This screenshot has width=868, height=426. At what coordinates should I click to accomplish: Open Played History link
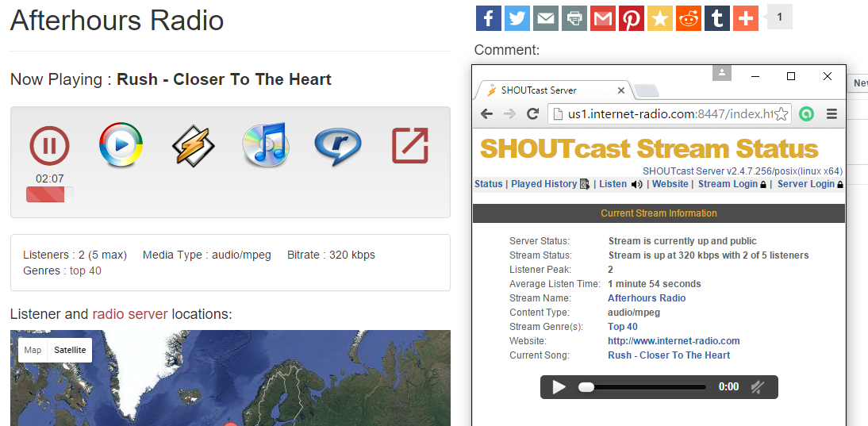pyautogui.click(x=543, y=184)
